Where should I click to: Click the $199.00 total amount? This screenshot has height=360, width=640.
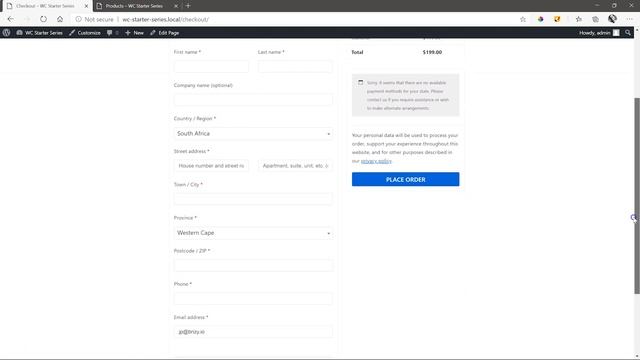[x=432, y=52]
